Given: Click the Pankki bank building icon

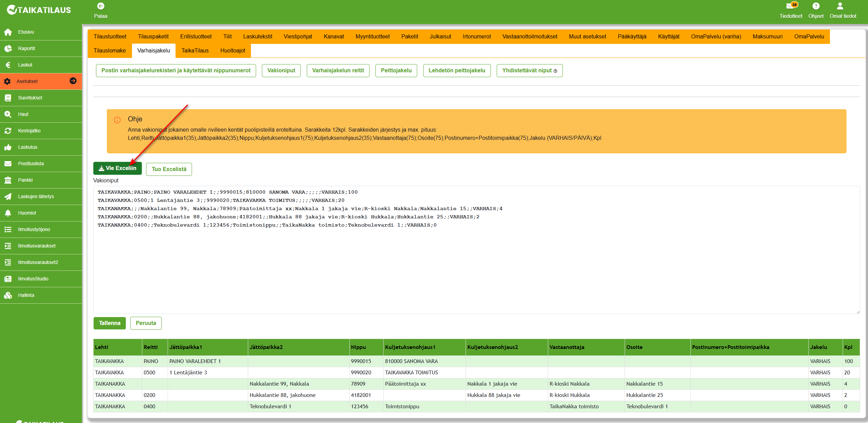Looking at the screenshot, I should (x=8, y=180).
